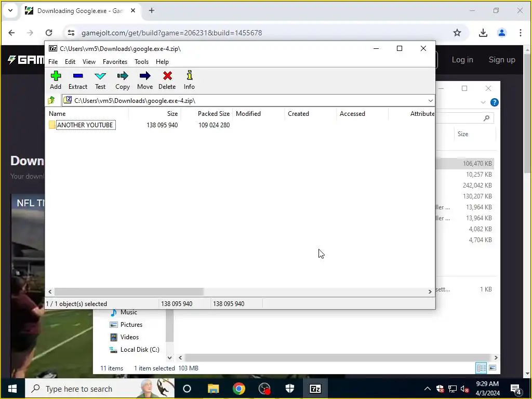Open the notification center icon
532x399 pixels.
[x=516, y=389]
